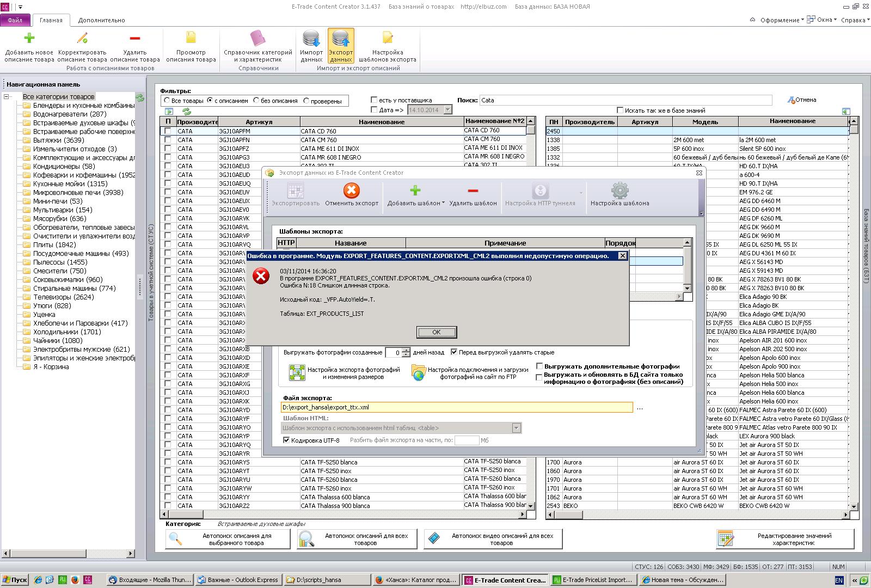Image resolution: width=871 pixels, height=588 pixels.
Task: Select the Все товары filter radio button
Action: (x=167, y=101)
